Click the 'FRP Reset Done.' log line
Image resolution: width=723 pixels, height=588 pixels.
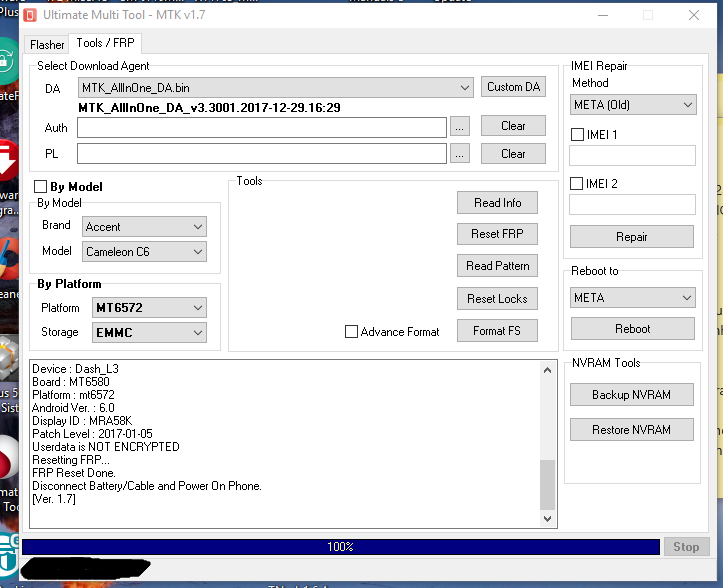[74, 473]
